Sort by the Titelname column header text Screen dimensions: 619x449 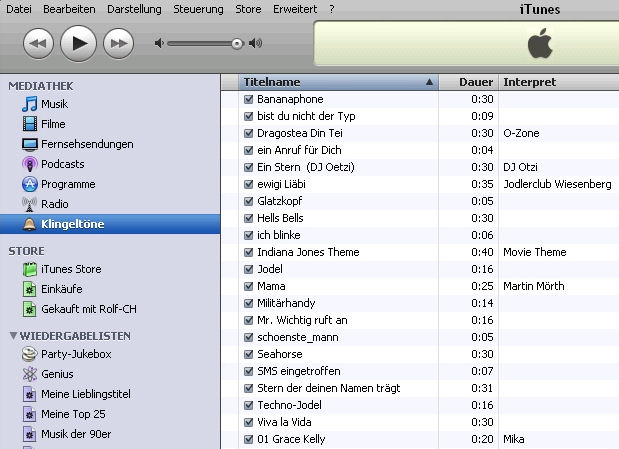(272, 82)
